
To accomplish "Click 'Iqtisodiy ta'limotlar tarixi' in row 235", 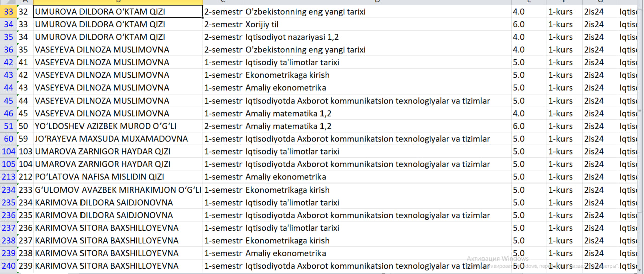I will pos(377,203).
